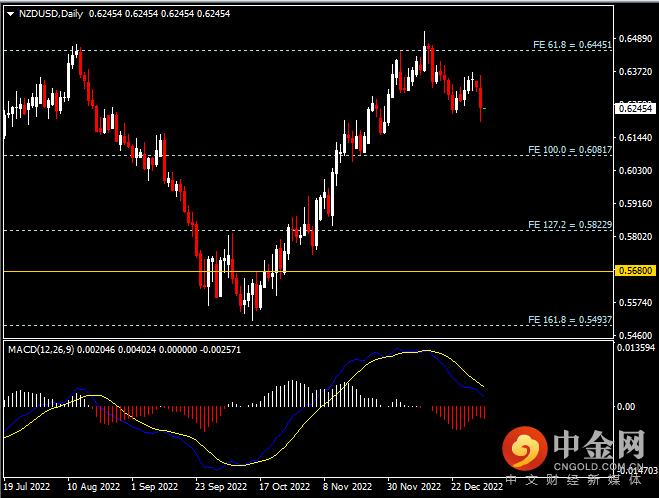The image size is (659, 498).
Task: Click the orange CNGOLD swirl logo
Action: (524, 448)
